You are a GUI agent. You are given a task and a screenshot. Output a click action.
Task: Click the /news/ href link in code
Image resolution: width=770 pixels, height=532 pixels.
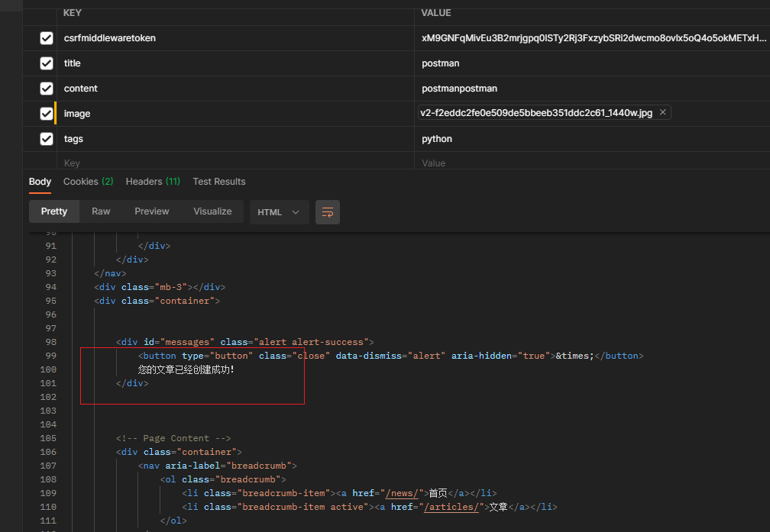[x=402, y=493]
